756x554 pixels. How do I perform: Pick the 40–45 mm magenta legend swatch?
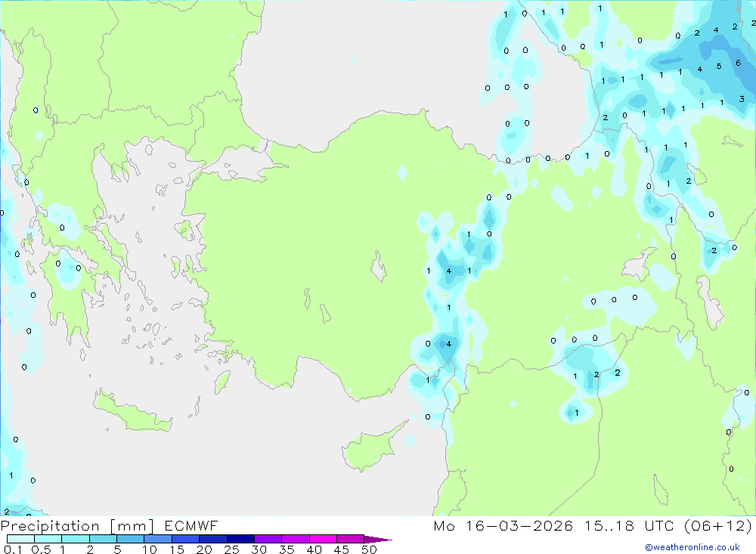pyautogui.click(x=323, y=539)
